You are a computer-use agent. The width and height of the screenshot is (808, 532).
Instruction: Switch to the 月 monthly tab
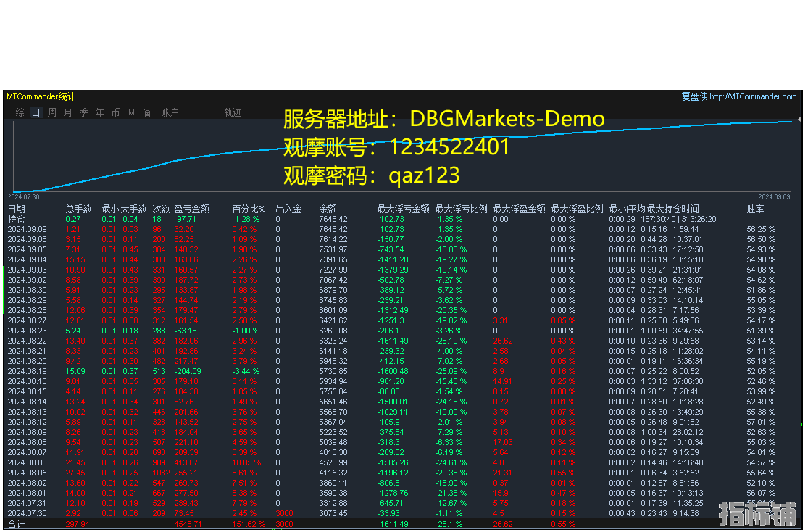point(68,112)
